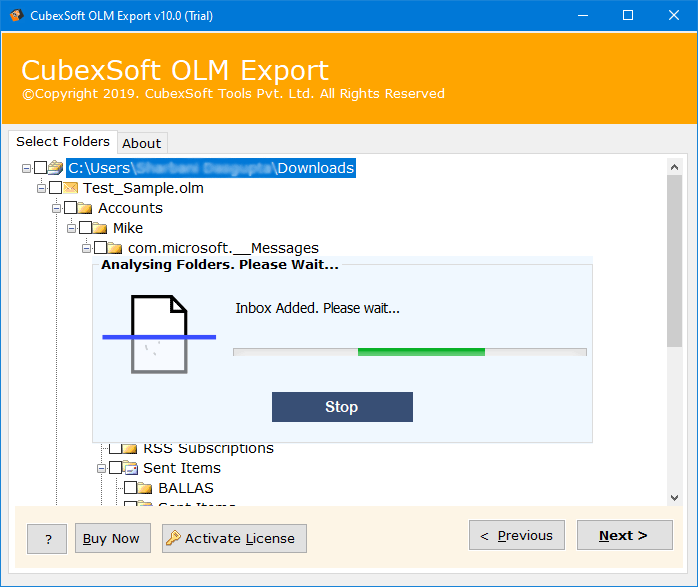698x587 pixels.
Task: Select the Mike tree item label
Action: pyautogui.click(x=128, y=228)
